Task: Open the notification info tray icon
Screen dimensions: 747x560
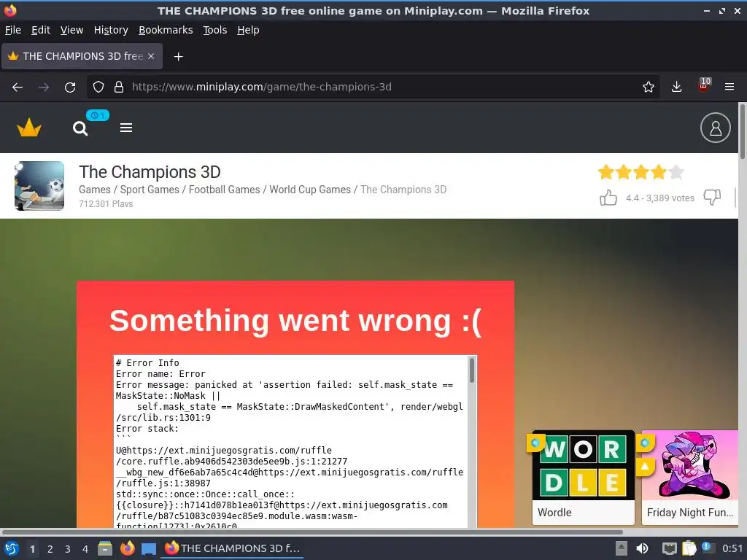Action: (x=707, y=548)
